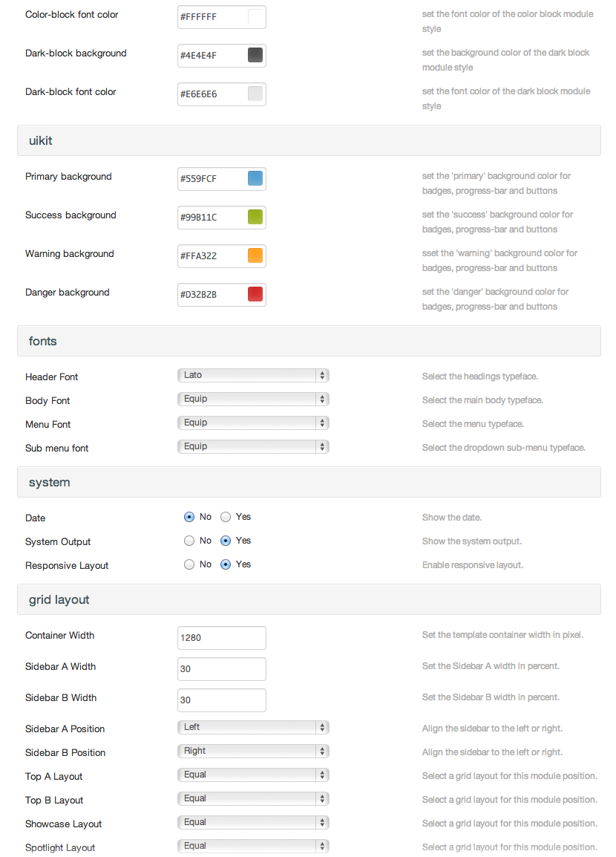Select Yes for the Date option

pyautogui.click(x=226, y=517)
